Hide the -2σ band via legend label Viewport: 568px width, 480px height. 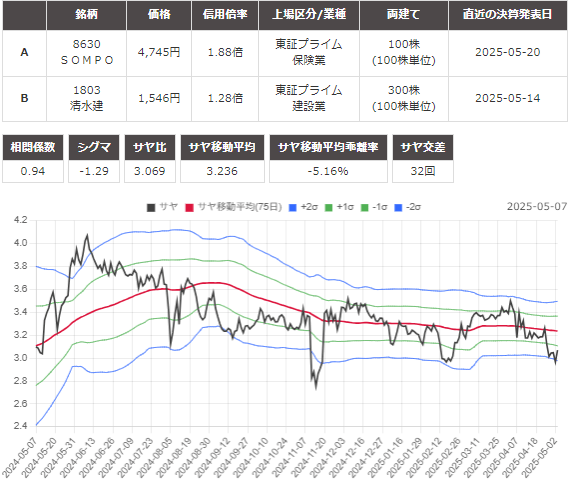(413, 207)
